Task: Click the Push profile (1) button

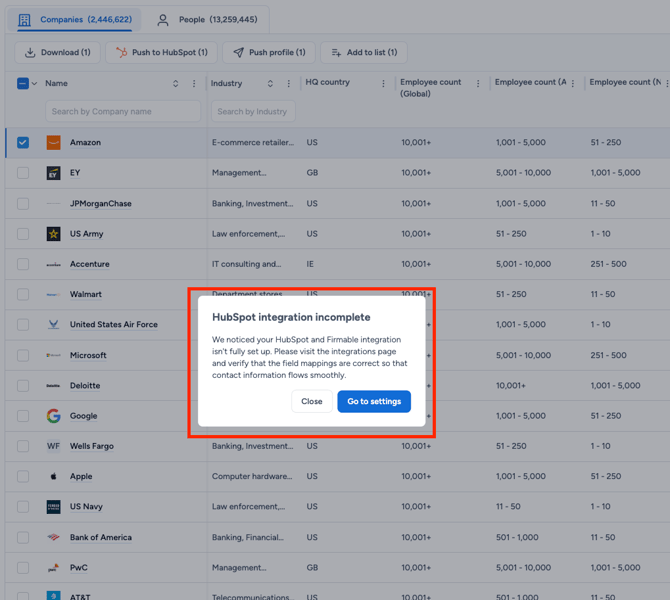Action: 269,53
